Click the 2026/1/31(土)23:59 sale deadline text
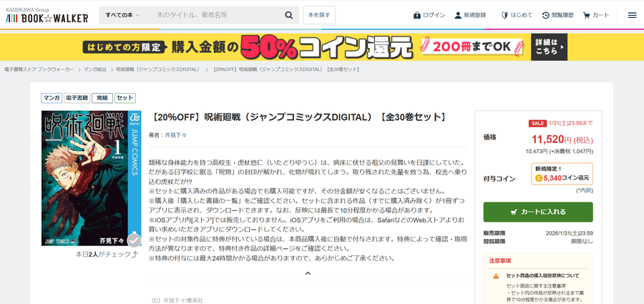This screenshot has height=304, width=644. (x=570, y=233)
